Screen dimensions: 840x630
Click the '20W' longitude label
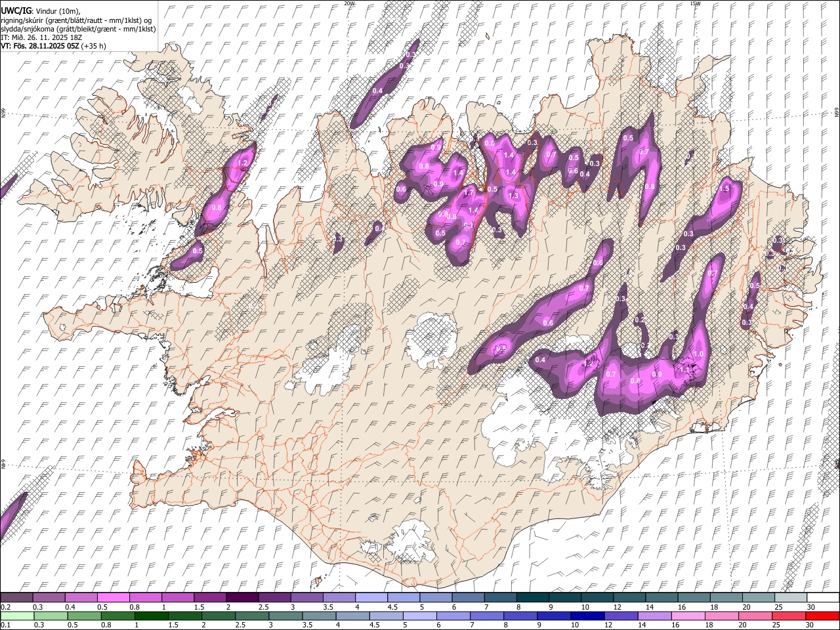click(x=349, y=3)
